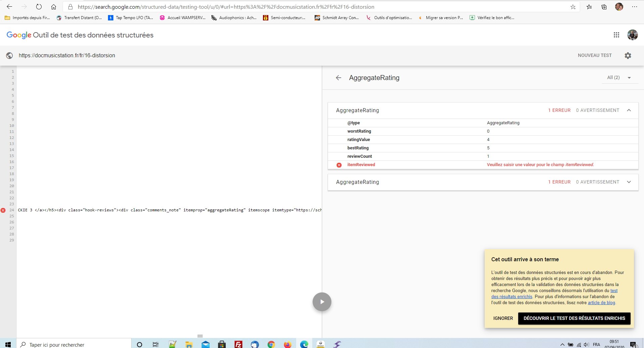Image resolution: width=644 pixels, height=348 pixels.
Task: Dismiss the notice with IGNORER
Action: (503, 319)
